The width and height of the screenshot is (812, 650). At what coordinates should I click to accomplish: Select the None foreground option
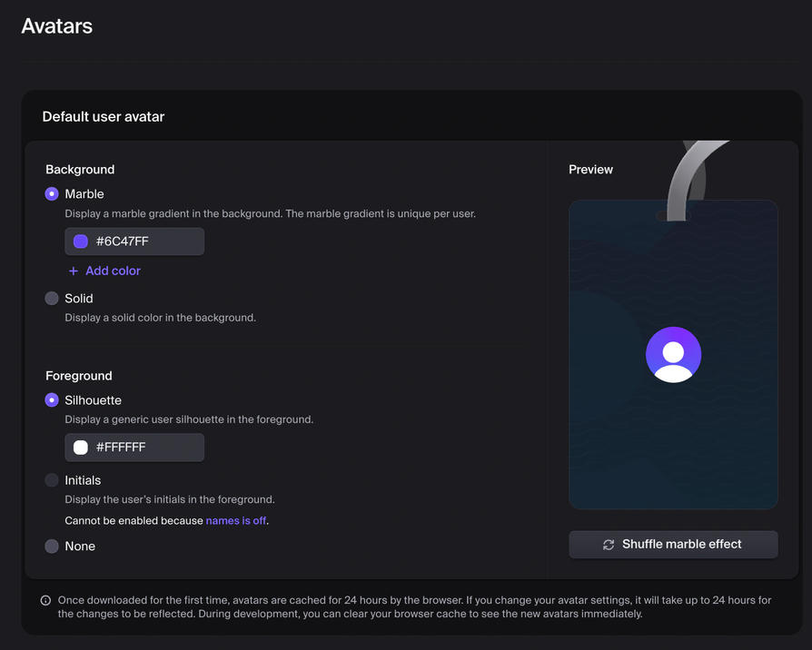click(x=52, y=546)
